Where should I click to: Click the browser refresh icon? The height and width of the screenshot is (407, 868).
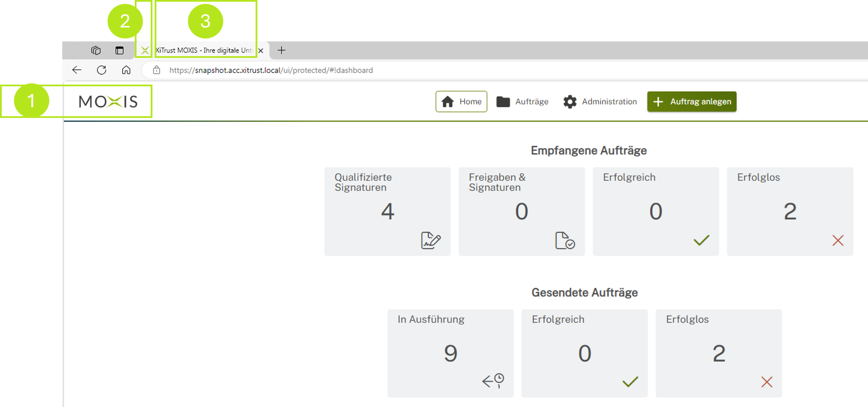pos(101,70)
